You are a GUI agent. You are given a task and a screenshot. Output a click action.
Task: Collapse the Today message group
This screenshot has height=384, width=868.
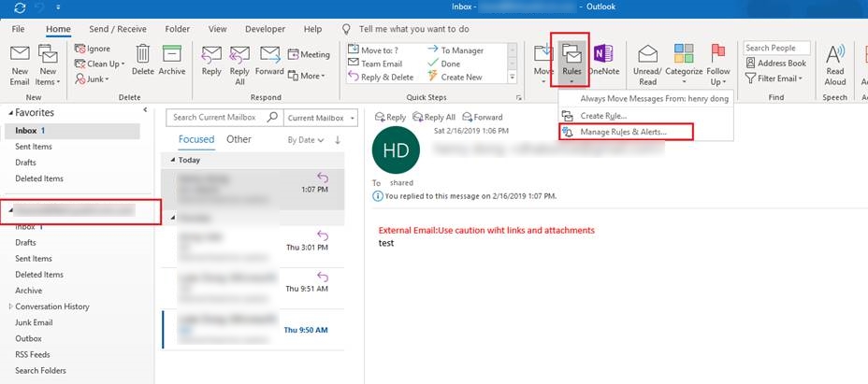point(173,160)
